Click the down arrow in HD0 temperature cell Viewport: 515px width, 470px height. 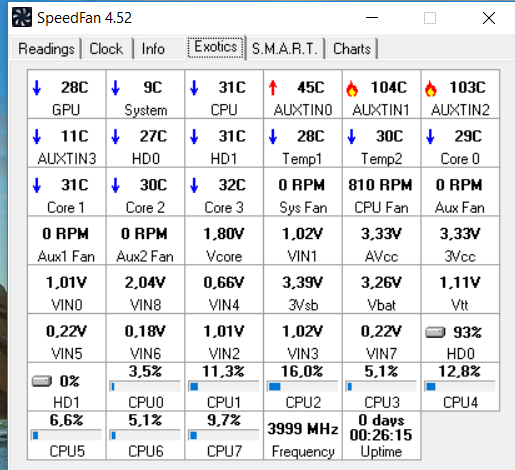point(116,137)
